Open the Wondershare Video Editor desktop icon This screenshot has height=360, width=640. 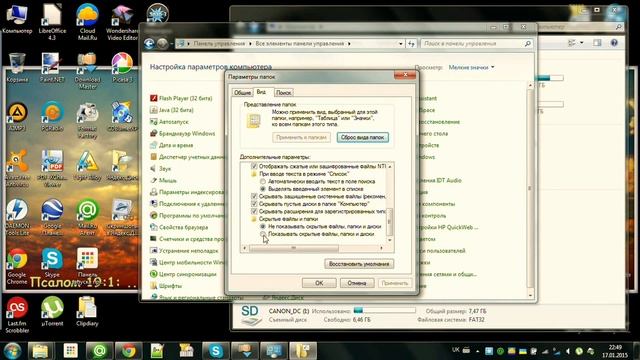point(122,23)
